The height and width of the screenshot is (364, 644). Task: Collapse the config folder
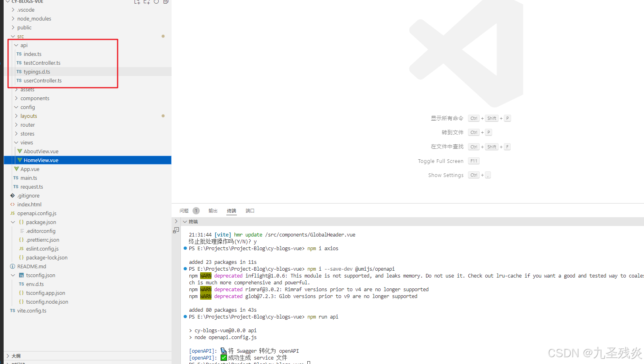click(x=16, y=107)
